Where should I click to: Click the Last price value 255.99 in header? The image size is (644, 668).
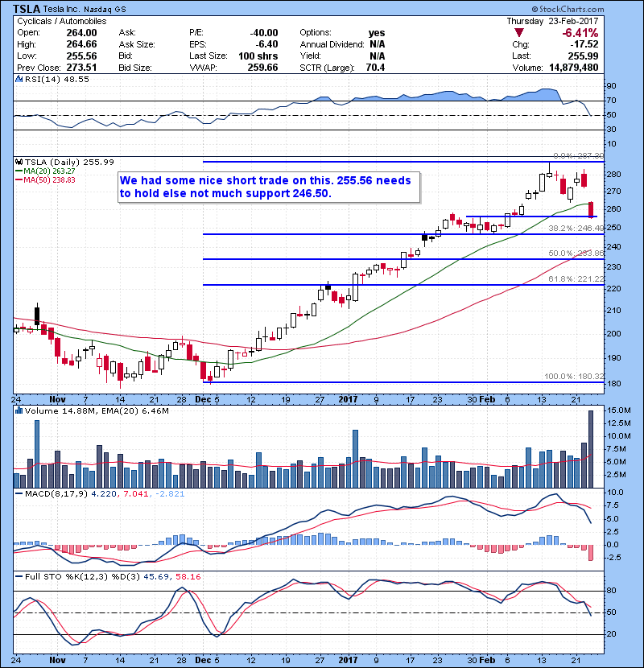[x=583, y=56]
